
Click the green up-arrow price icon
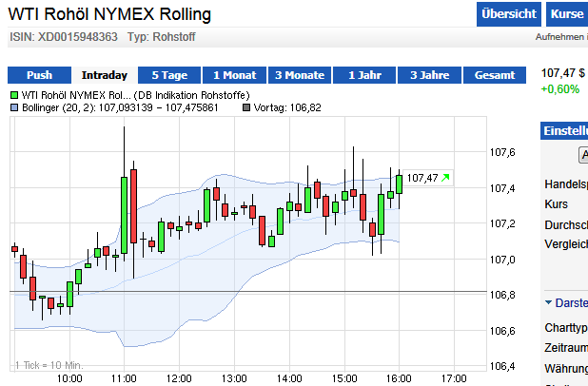[x=445, y=178]
